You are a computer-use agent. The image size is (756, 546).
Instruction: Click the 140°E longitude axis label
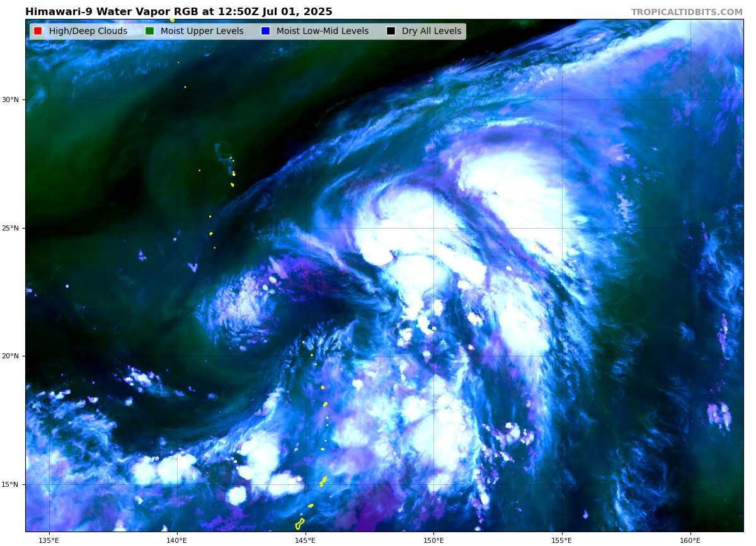pyautogui.click(x=177, y=540)
